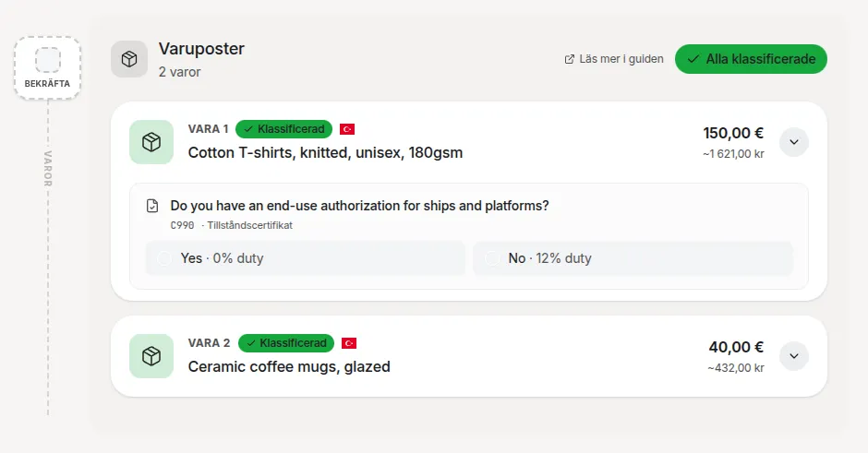Click the external link icon near guide link
This screenshot has width=868, height=453.
[570, 59]
